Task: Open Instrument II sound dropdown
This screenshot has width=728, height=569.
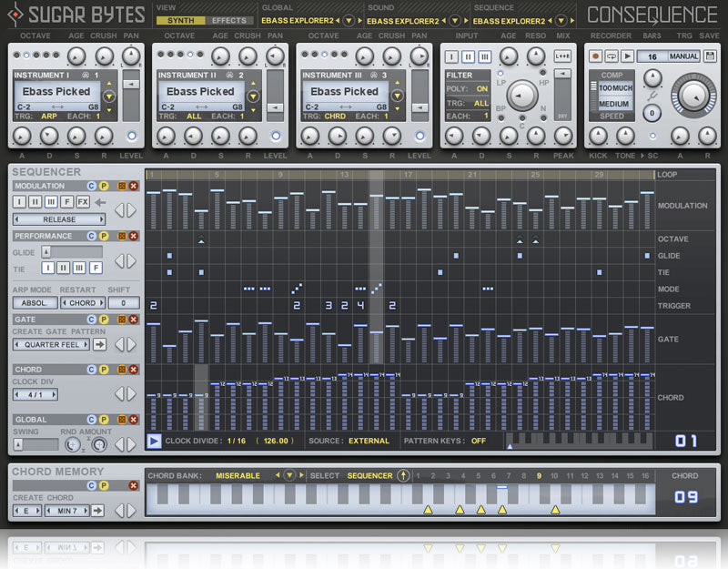Action: pos(253,97)
